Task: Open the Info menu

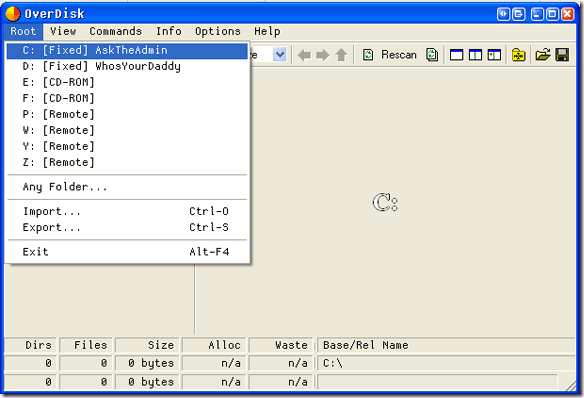Action: pyautogui.click(x=169, y=31)
